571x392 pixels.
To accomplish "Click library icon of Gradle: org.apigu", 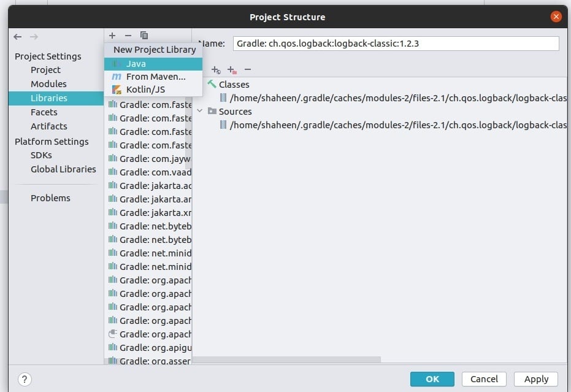I will [x=113, y=348].
